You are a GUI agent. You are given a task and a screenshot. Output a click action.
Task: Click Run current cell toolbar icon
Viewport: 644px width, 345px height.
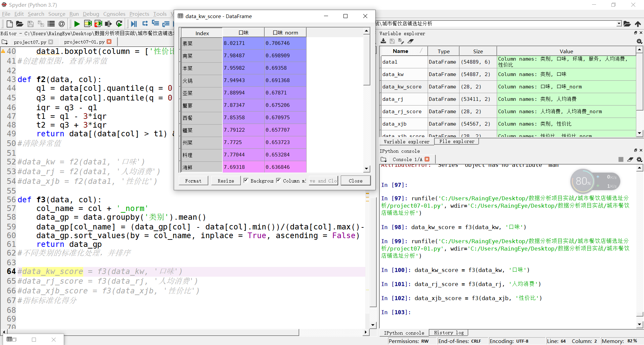click(x=88, y=24)
